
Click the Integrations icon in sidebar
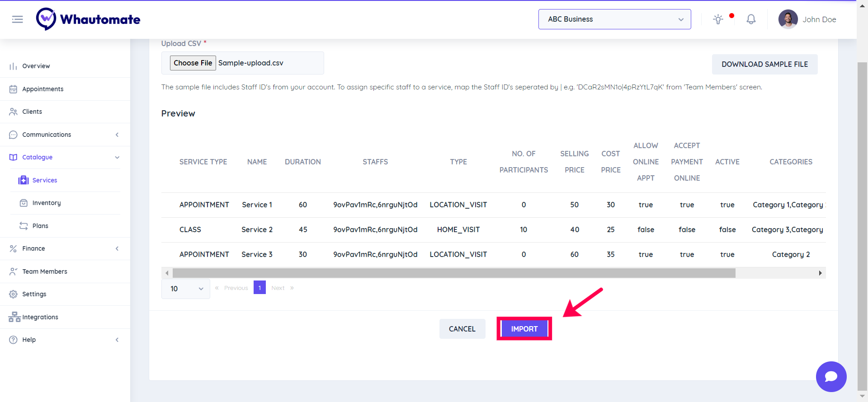coord(14,317)
